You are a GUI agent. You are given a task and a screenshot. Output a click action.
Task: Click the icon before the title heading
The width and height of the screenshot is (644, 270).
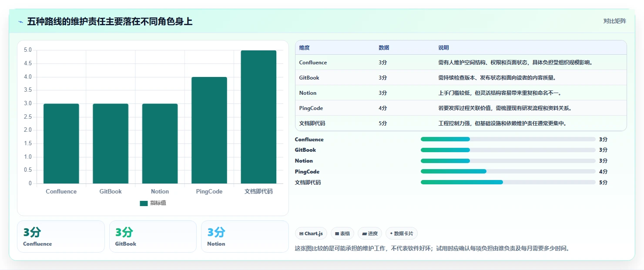click(20, 22)
